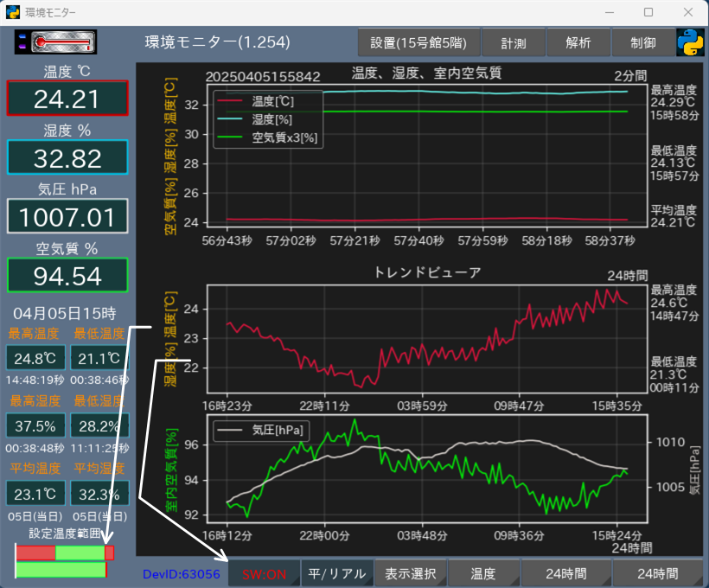The image size is (709, 588).
Task: Click the DevID:63056 label
Action: (x=182, y=573)
